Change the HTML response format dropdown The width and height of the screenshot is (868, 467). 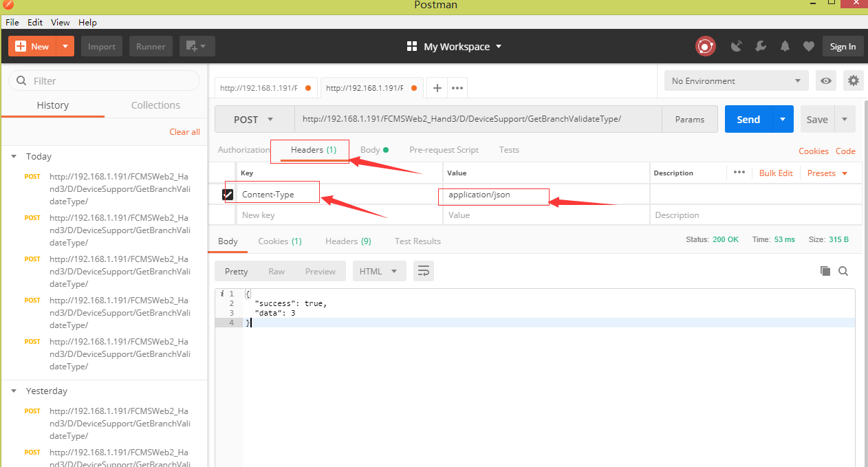[x=379, y=271]
